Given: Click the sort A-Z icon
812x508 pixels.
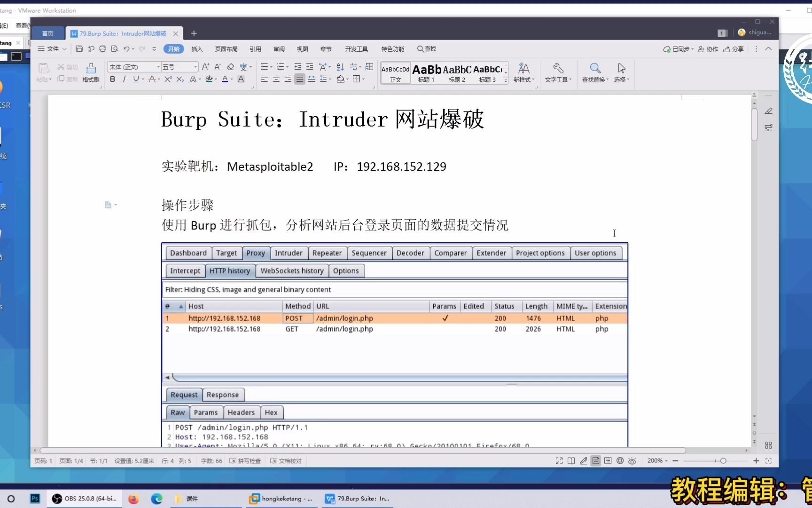Looking at the screenshot, I should pos(340,67).
